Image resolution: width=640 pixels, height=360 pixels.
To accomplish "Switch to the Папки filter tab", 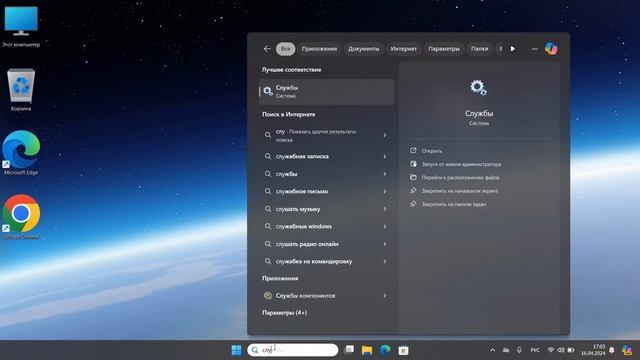I will [480, 49].
